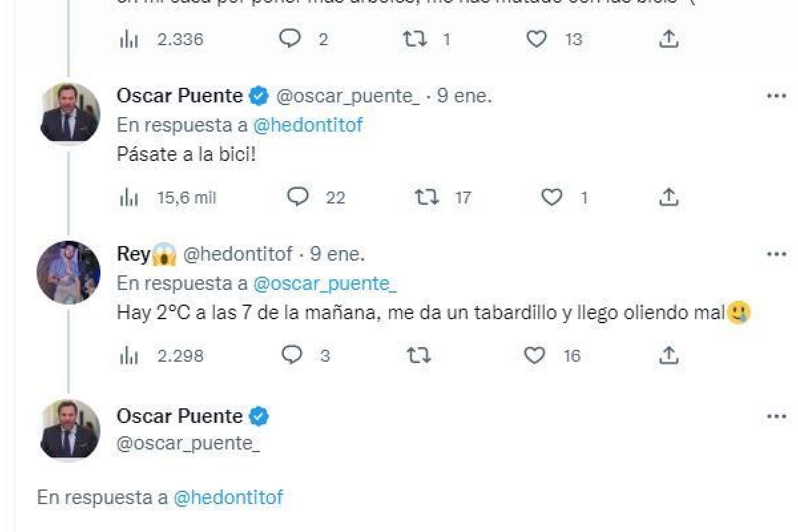
Task: Reply to Oscar Puente's "Pásate a la bici!" tweet
Action: tap(297, 197)
